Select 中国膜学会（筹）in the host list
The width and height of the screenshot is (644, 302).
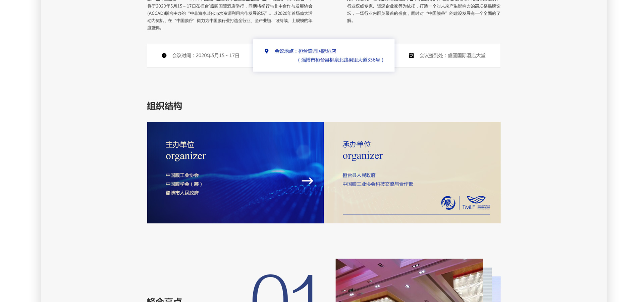[184, 184]
